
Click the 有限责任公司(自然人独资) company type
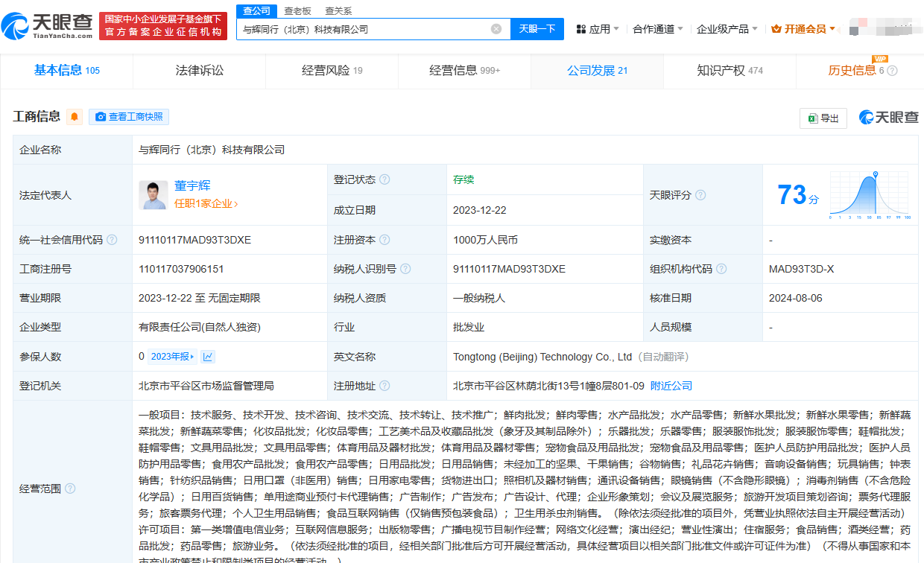coord(200,327)
